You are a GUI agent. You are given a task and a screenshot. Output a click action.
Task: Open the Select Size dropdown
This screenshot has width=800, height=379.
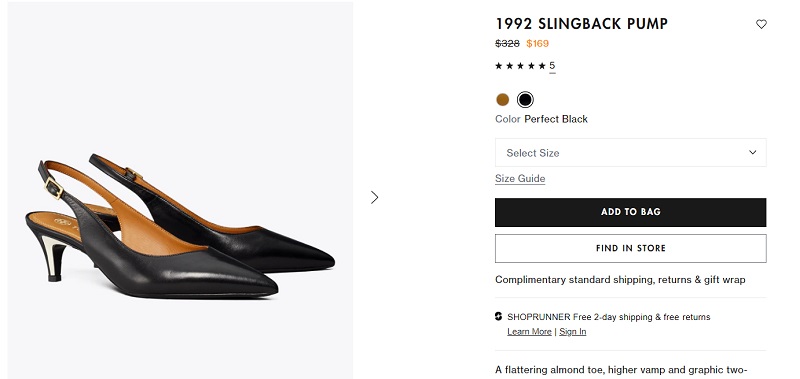[630, 153]
